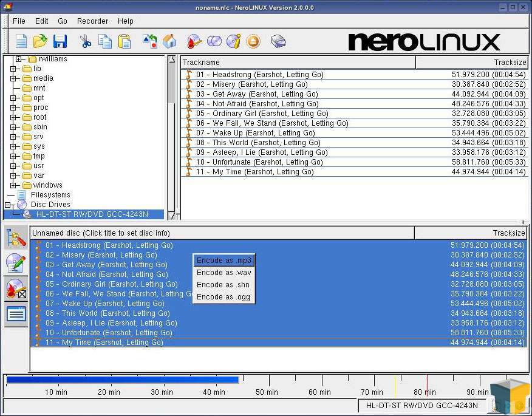This screenshot has width=532, height=416.
Task: Select upper track 07 - Wake Up
Action: (355, 133)
